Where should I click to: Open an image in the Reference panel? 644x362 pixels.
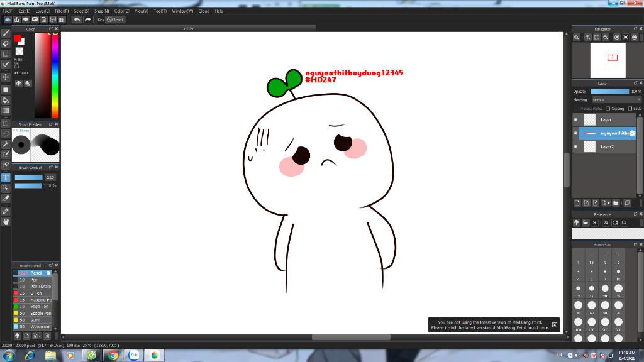tap(586, 222)
